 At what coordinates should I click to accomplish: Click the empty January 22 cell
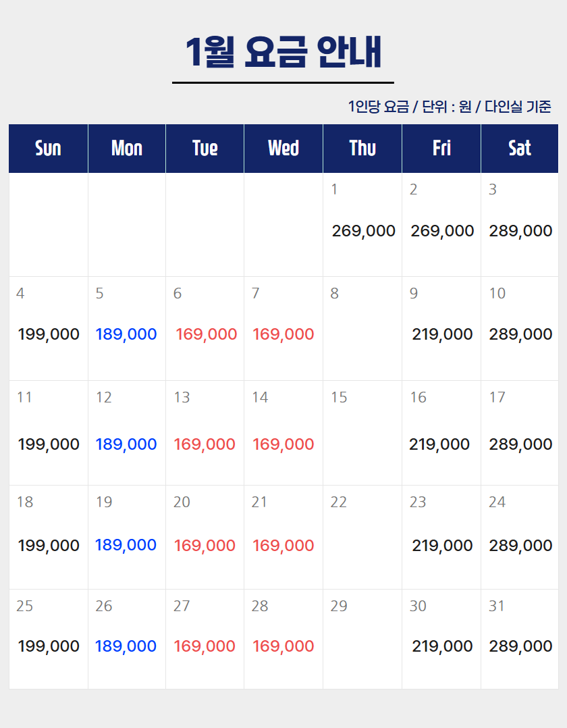(x=362, y=537)
